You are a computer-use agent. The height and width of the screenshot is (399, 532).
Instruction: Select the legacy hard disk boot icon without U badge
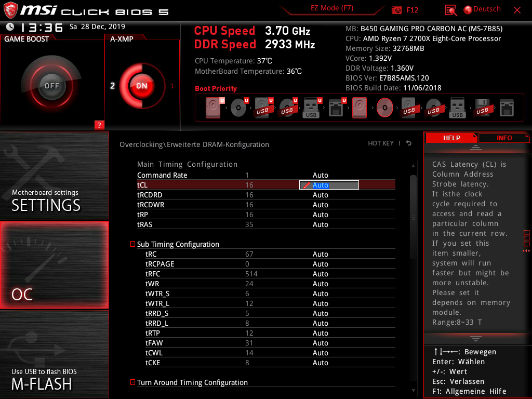360,108
